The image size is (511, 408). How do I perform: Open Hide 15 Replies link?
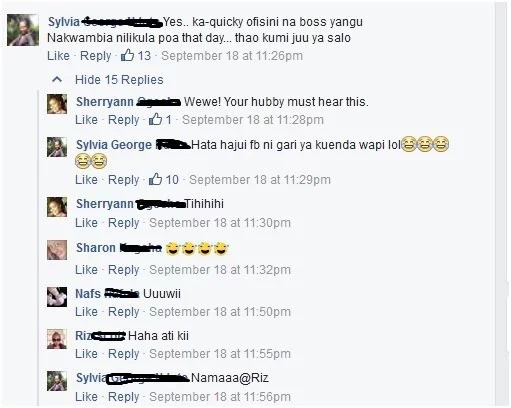coord(119,80)
